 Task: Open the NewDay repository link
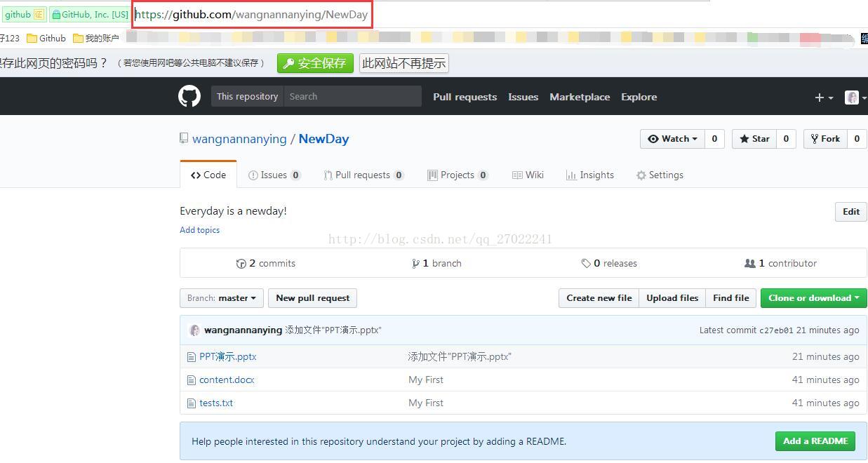tap(323, 139)
